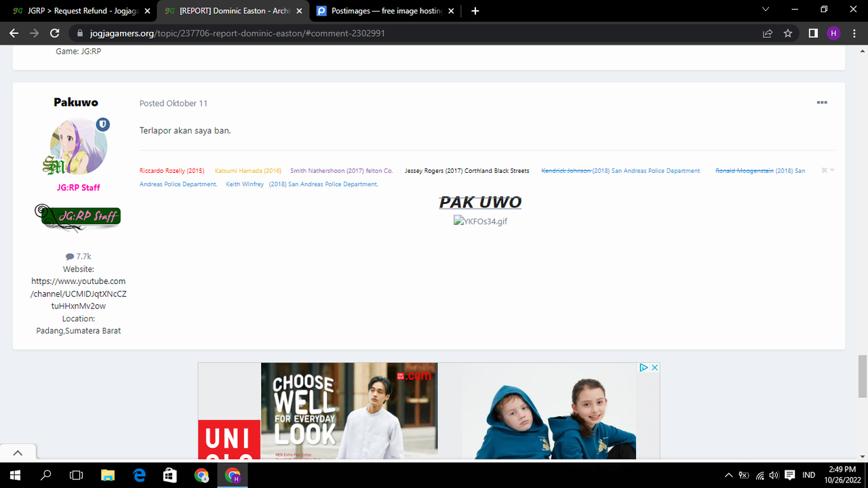Viewport: 868px width, 488px height.
Task: Click Pakuwo's avatar picture
Action: 79,146
